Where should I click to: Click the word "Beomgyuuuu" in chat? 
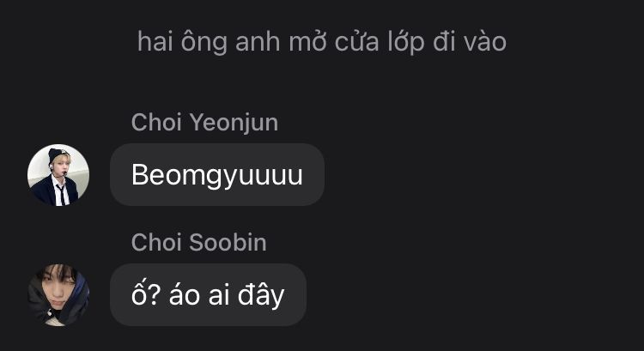(217, 175)
